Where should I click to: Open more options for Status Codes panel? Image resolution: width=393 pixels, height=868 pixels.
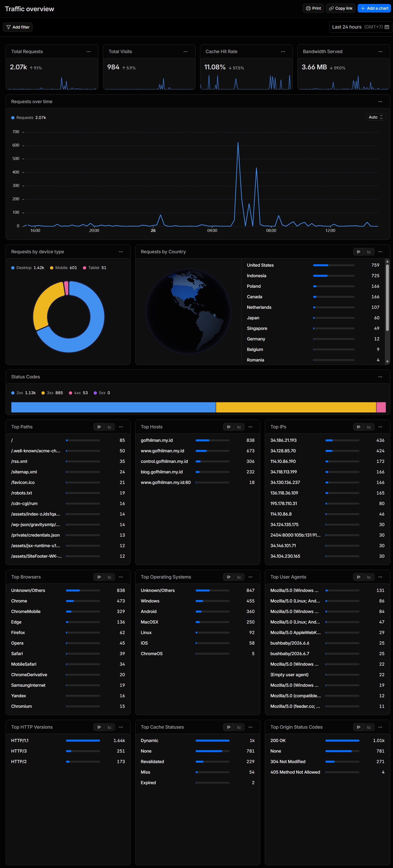[380, 377]
